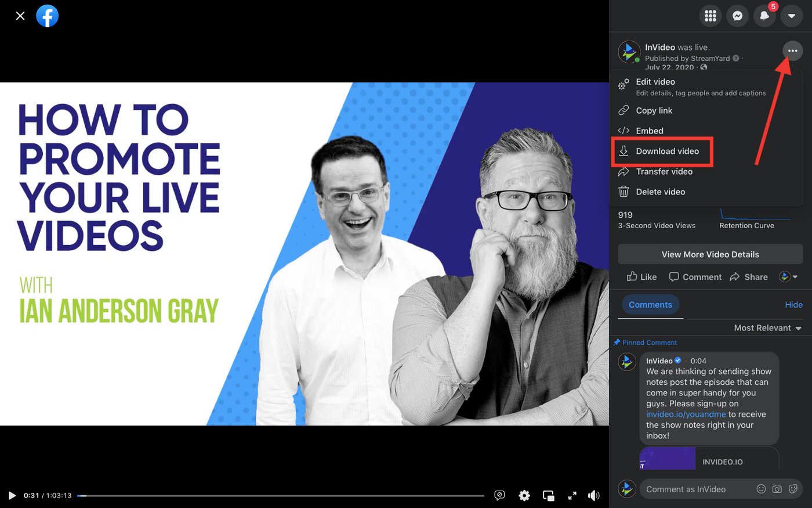The image size is (812, 508).
Task: Open the commenting-as identity dropdown
Action: (788, 277)
